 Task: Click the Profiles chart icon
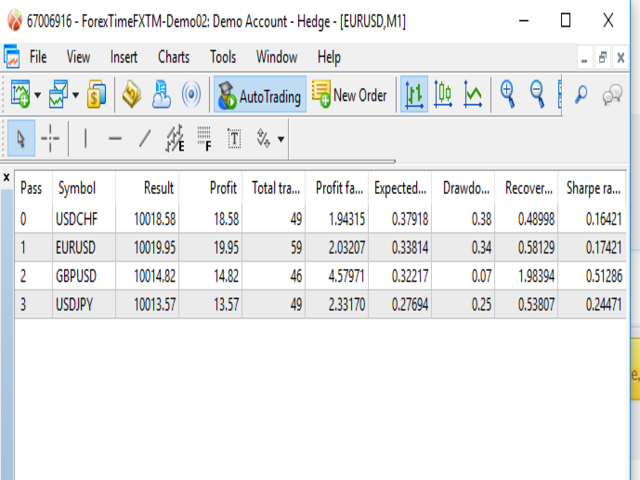point(58,94)
